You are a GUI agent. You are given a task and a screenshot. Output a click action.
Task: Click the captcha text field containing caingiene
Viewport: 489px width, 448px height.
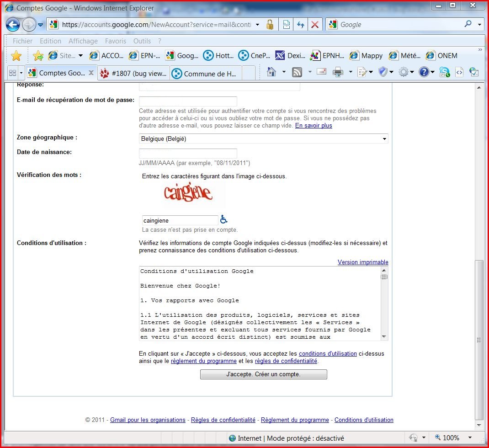click(x=180, y=220)
